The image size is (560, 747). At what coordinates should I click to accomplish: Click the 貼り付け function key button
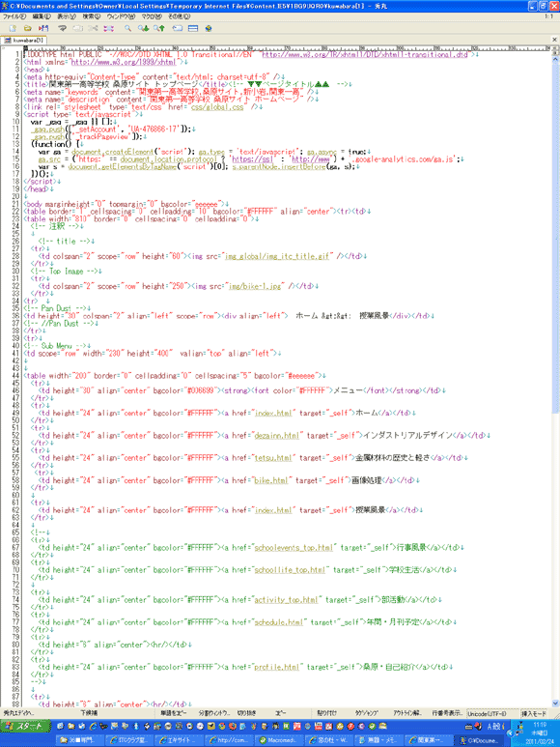(327, 713)
